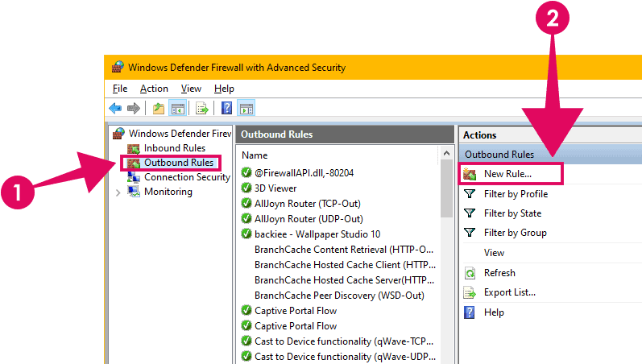
Task: Click Export List... action label
Action: [510, 292]
